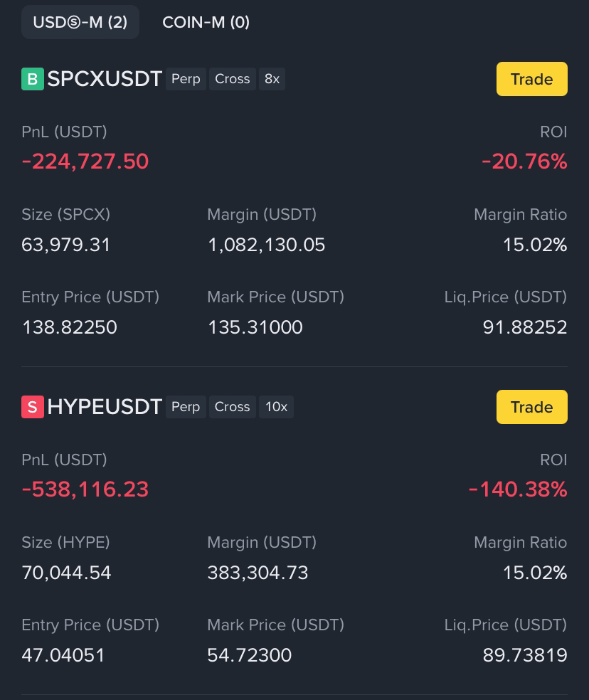Click the Cross margin badge on SPCXUSDT
Image resolution: width=589 pixels, height=700 pixels.
[x=232, y=79]
